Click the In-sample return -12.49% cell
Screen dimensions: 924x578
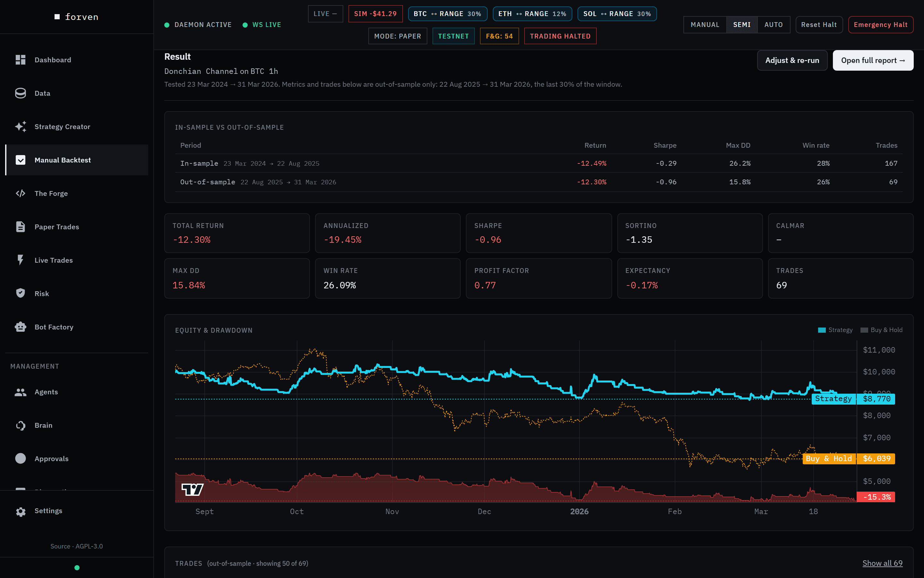coord(591,163)
